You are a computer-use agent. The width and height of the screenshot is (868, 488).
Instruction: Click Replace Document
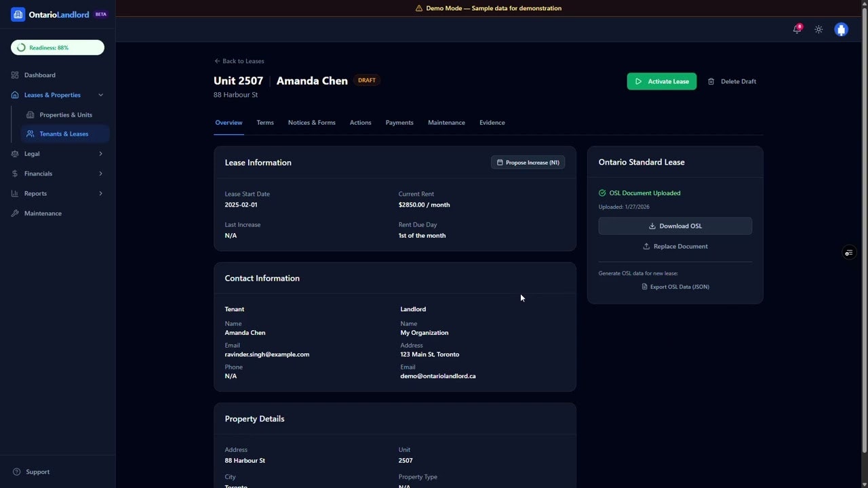[675, 246]
